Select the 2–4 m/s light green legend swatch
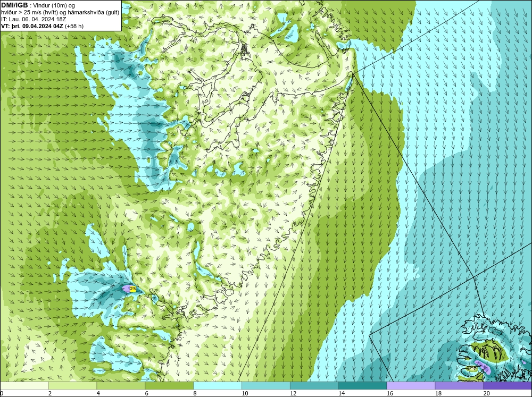 coord(72,386)
